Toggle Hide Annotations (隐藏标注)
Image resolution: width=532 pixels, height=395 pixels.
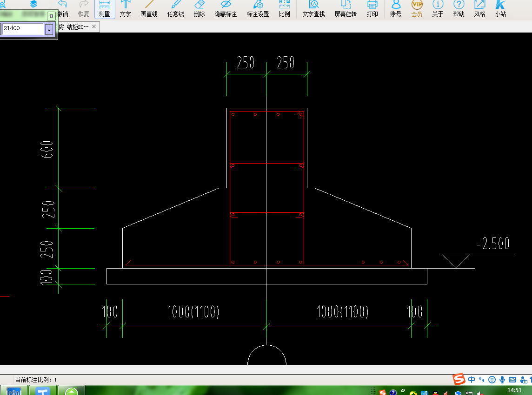[x=226, y=9]
